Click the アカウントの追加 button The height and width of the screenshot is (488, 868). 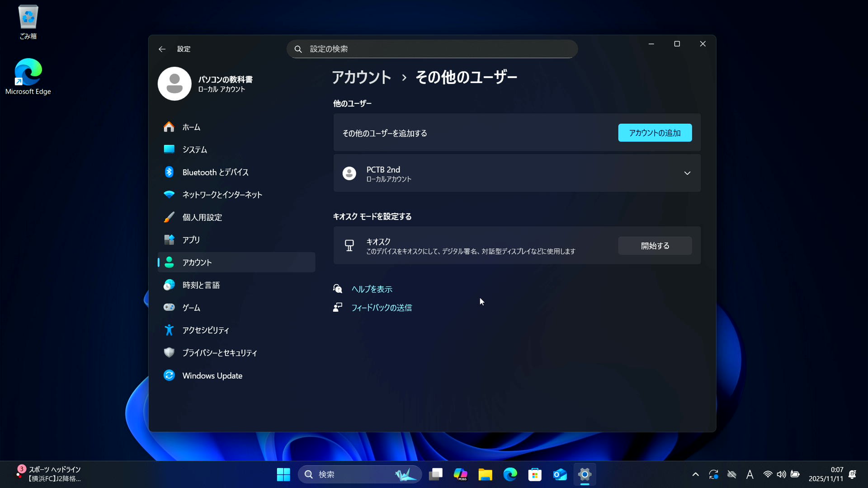(655, 133)
